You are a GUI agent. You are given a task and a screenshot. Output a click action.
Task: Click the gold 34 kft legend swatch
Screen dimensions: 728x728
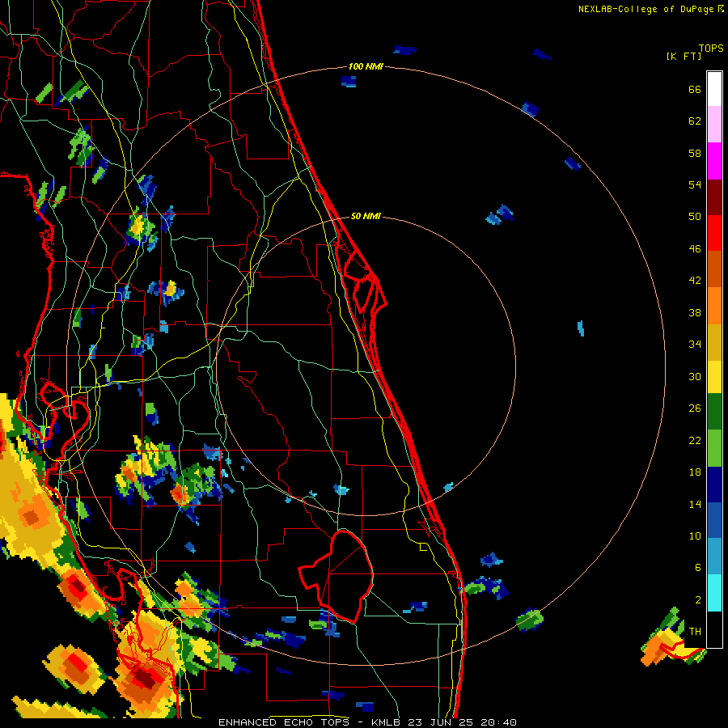(714, 342)
